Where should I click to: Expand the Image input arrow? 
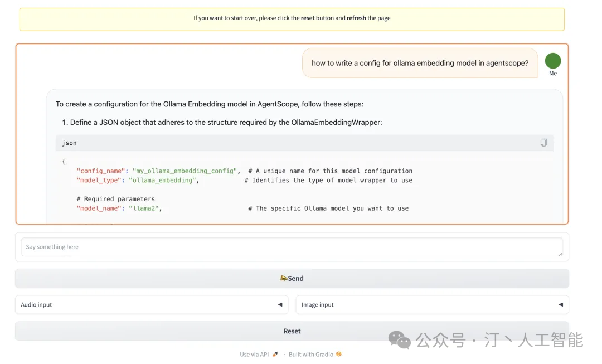click(x=561, y=305)
